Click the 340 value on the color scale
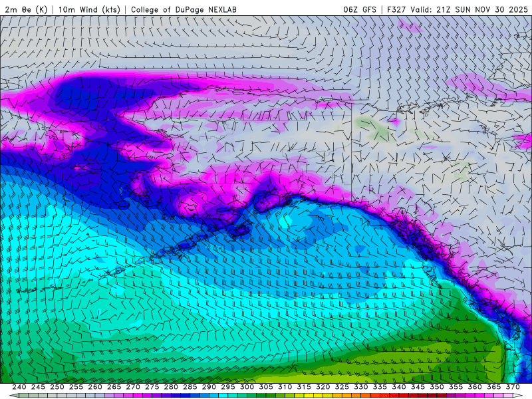 399,387
